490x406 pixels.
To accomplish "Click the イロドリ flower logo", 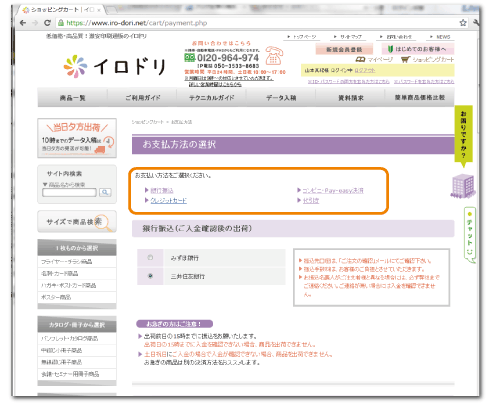I will [x=76, y=66].
